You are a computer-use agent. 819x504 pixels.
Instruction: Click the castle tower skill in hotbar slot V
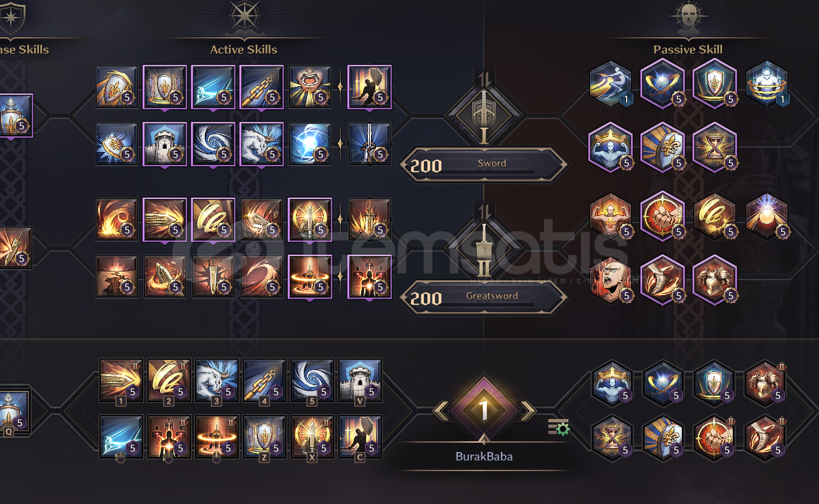coord(360,380)
